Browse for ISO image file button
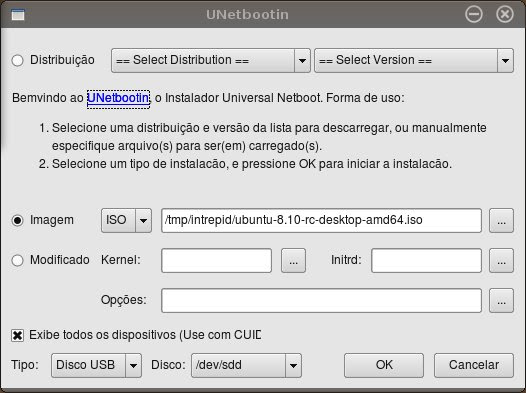 [x=501, y=220]
